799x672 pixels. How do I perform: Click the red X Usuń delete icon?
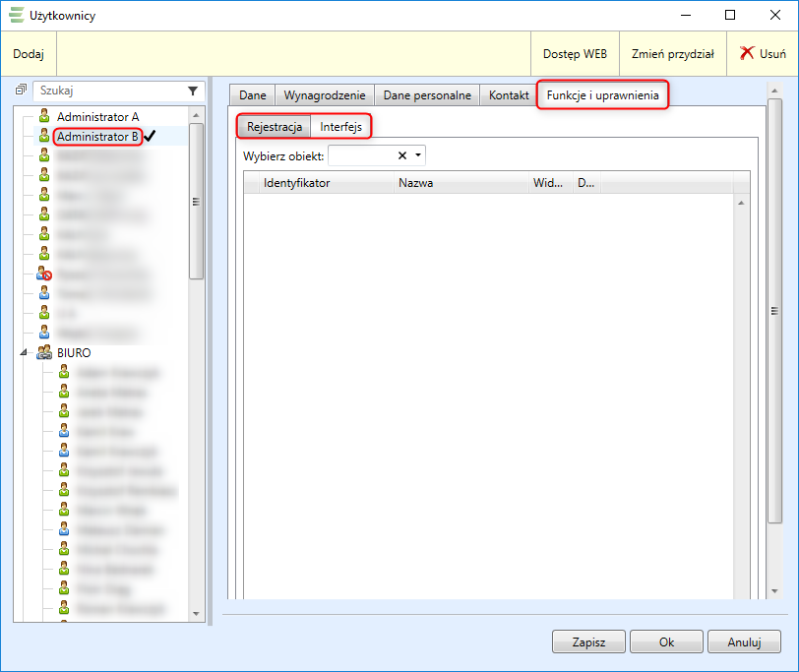pyautogui.click(x=748, y=53)
